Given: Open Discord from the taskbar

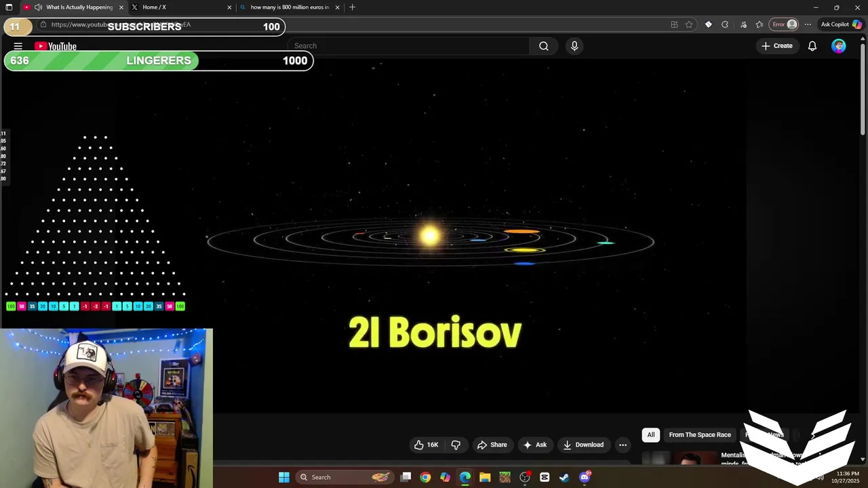Looking at the screenshot, I should pyautogui.click(x=585, y=477).
